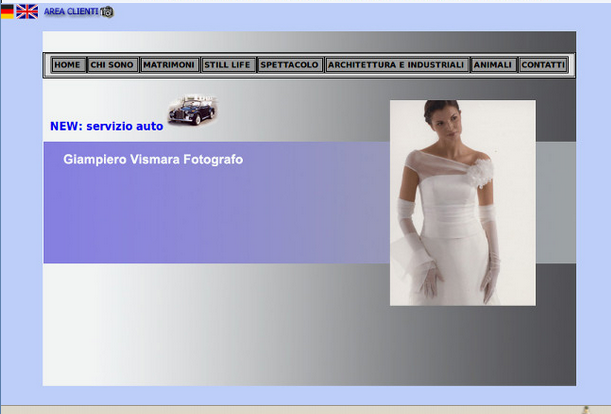Open the Area Clienti link
Viewport: 611px width, 414px height.
tap(71, 12)
